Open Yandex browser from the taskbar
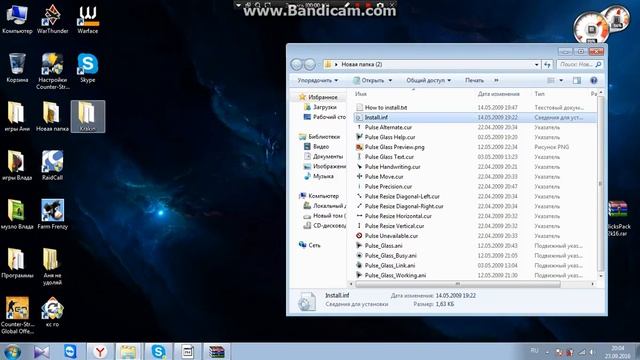This screenshot has width=640, height=360. pos(100,351)
